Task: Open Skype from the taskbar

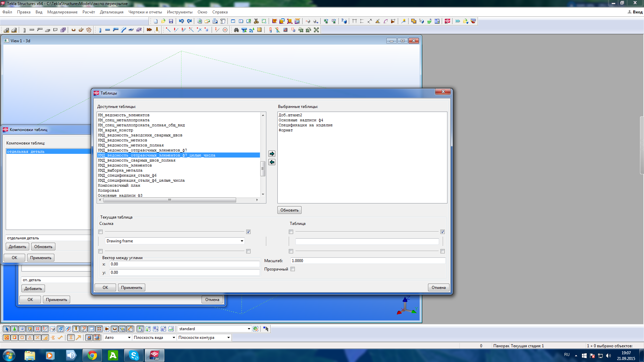Action: 134,355
